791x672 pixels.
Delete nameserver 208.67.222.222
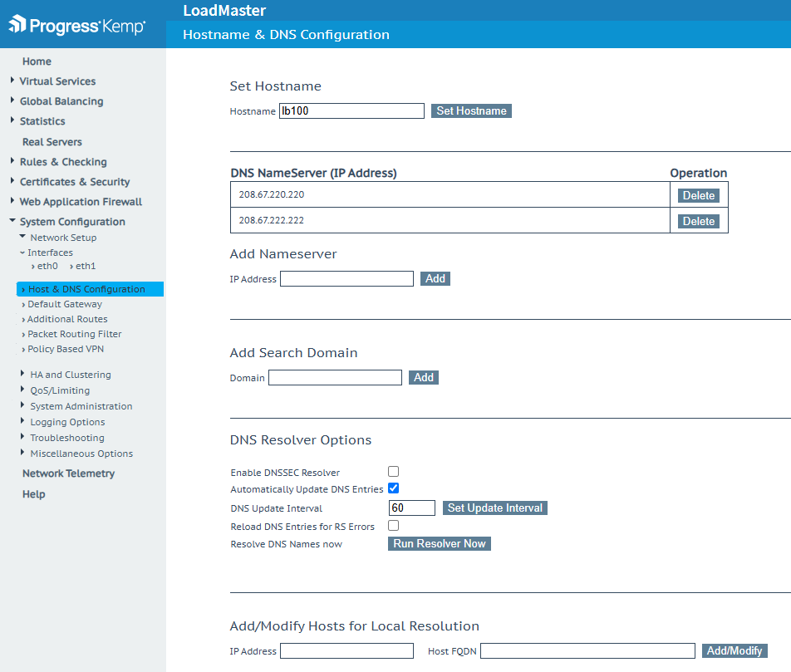[699, 221]
